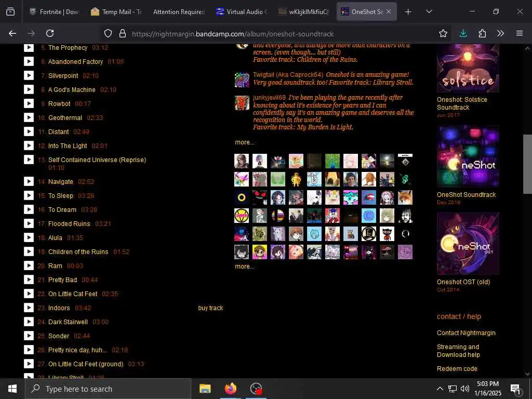Play the Indoors track
This screenshot has width=532, height=399.
tap(29, 308)
